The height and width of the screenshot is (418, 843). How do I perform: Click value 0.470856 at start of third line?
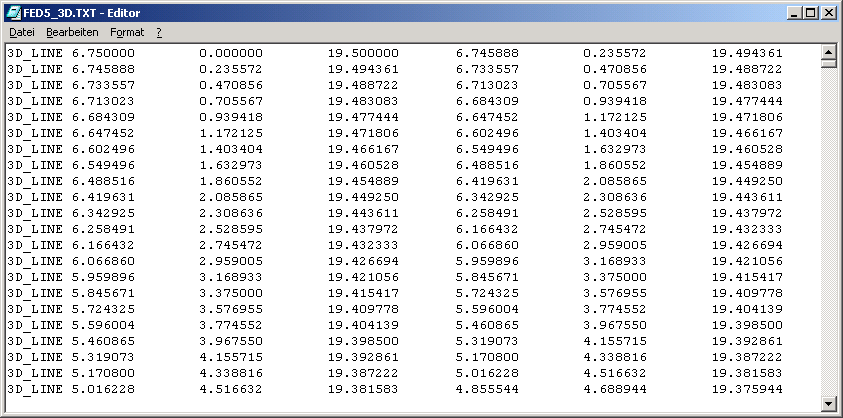click(x=231, y=85)
